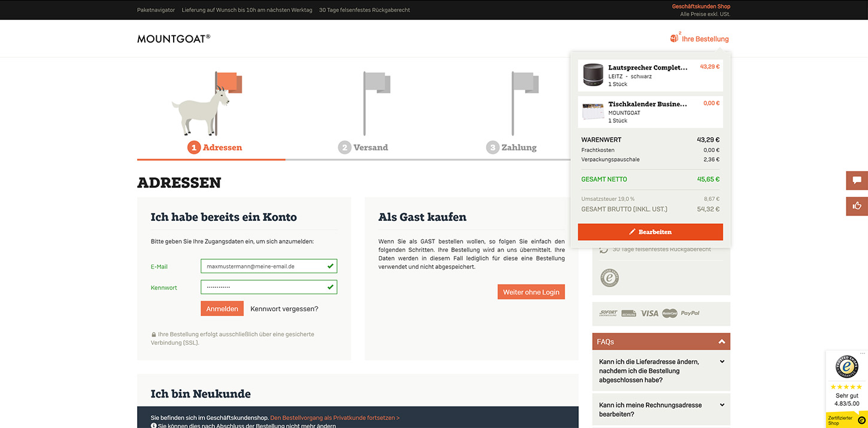The width and height of the screenshot is (868, 428).
Task: Expand the Rechnungsadresse bearbeiten FAQ question
Action: tap(721, 405)
